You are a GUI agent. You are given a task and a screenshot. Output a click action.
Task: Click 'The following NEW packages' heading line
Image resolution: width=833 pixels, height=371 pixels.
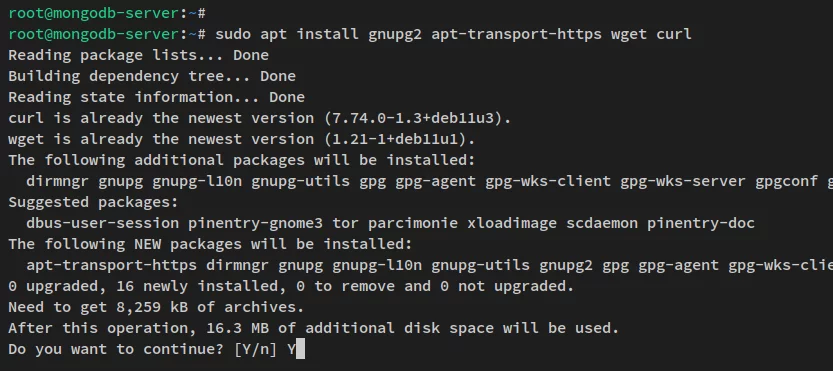pyautogui.click(x=210, y=244)
